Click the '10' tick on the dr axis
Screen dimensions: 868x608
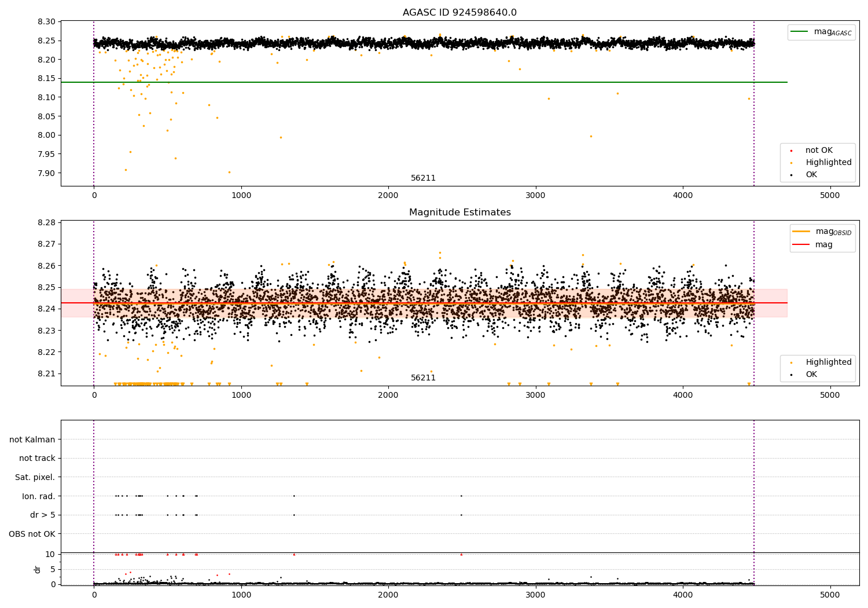click(x=50, y=554)
